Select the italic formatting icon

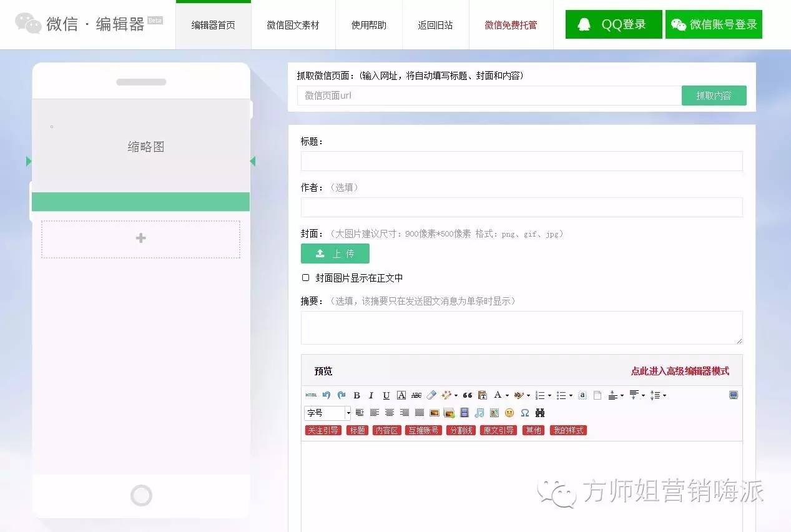pyautogui.click(x=370, y=395)
